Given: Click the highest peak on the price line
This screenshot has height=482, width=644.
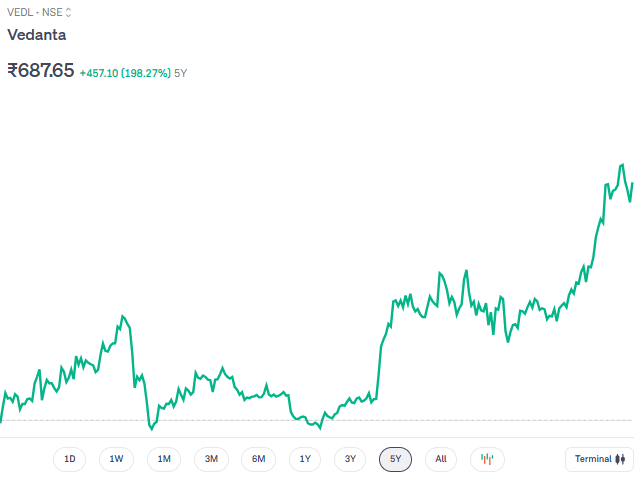Looking at the screenshot, I should click(622, 165).
